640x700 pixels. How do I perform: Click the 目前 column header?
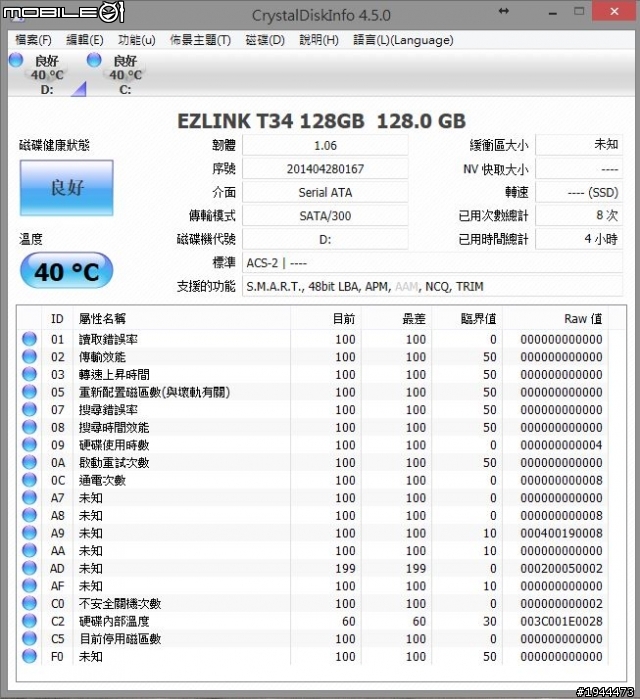(x=325, y=319)
